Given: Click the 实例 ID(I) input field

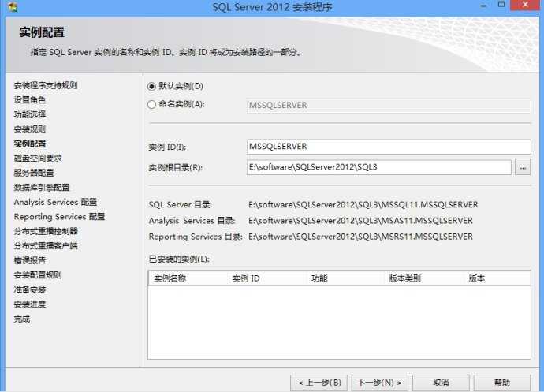Looking at the screenshot, I should point(389,147).
